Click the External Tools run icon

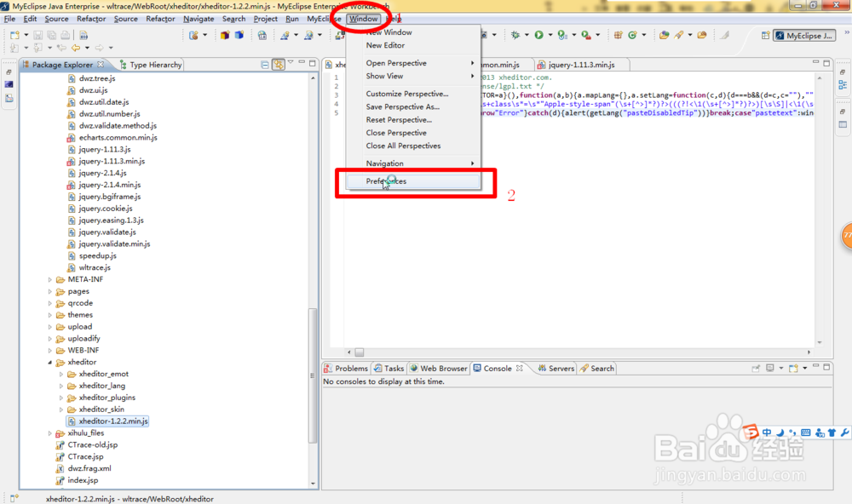(x=586, y=35)
